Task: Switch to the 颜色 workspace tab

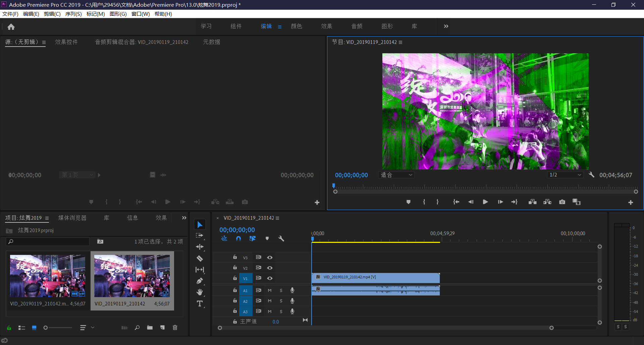Action: [x=296, y=26]
